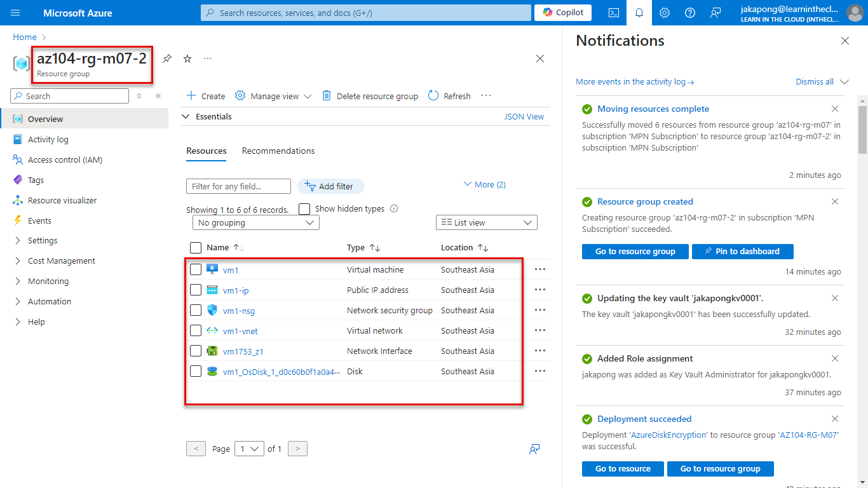The height and width of the screenshot is (488, 868).
Task: Check the select-all checkbox in the header
Action: [196, 248]
